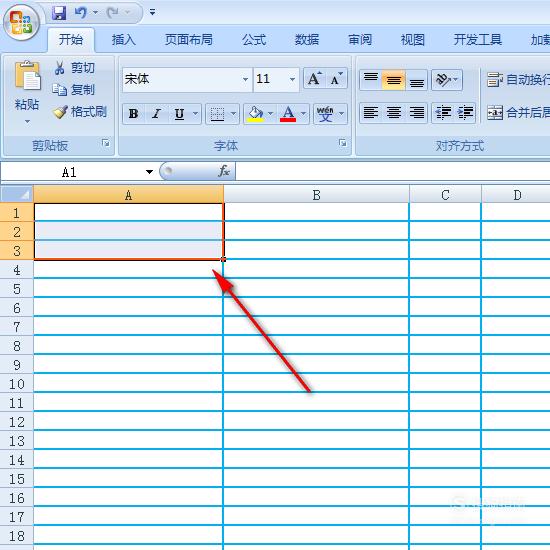The image size is (550, 550).
Task: Select row 18 header
Action: click(x=17, y=536)
